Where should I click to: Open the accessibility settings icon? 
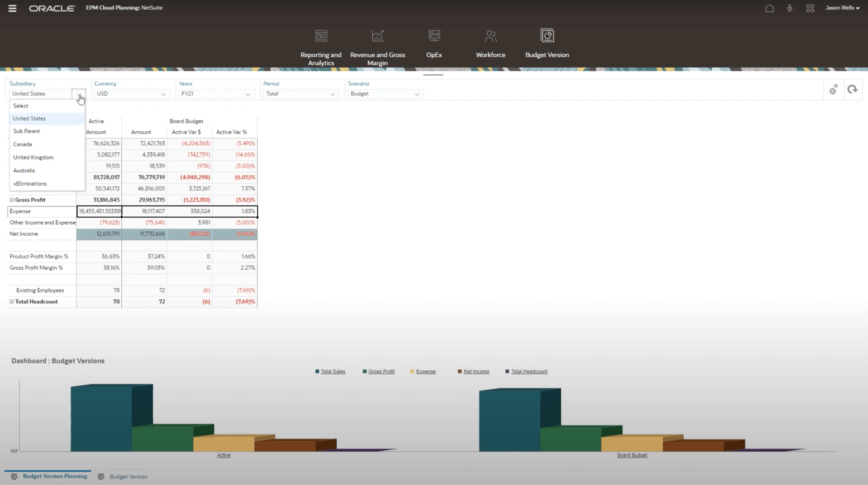point(789,8)
